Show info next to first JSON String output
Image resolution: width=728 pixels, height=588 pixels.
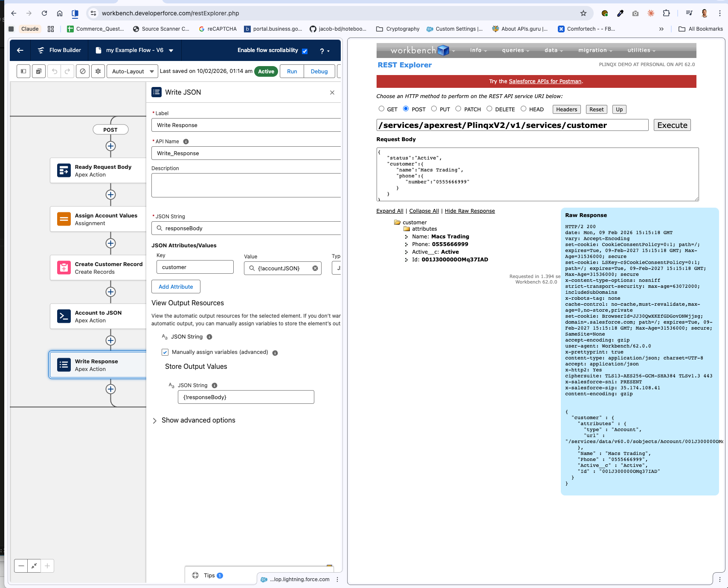tap(209, 337)
